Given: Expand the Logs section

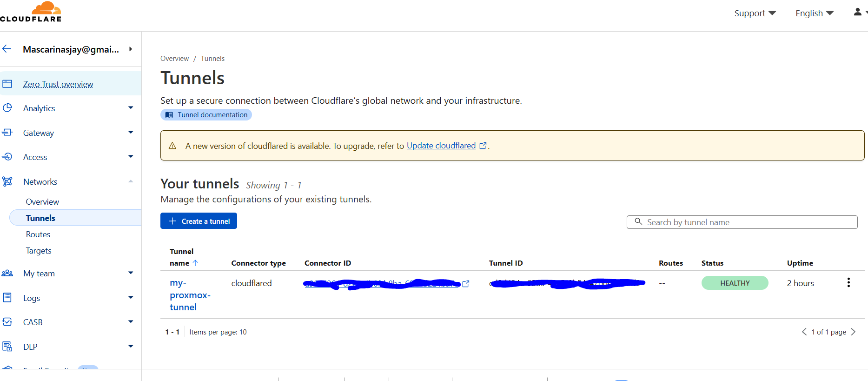Looking at the screenshot, I should tap(131, 298).
